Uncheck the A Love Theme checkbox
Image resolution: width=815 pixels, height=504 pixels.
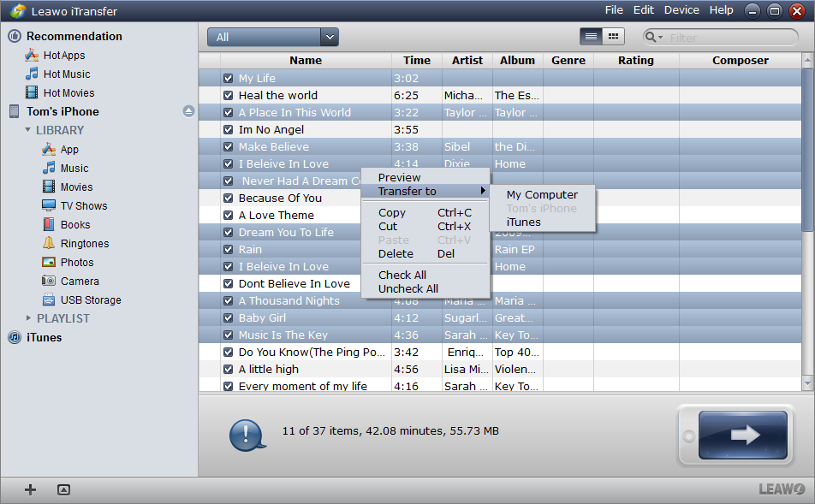click(x=229, y=215)
